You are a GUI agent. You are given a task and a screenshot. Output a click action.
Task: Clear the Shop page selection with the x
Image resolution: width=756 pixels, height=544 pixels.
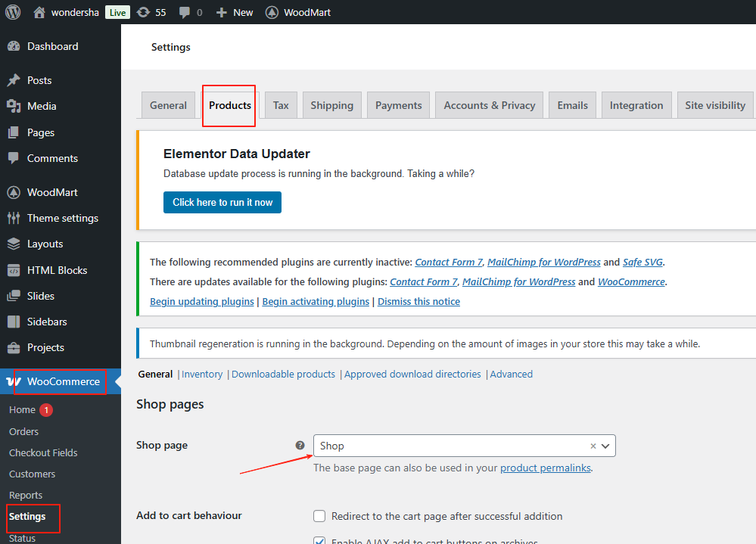pyautogui.click(x=593, y=446)
